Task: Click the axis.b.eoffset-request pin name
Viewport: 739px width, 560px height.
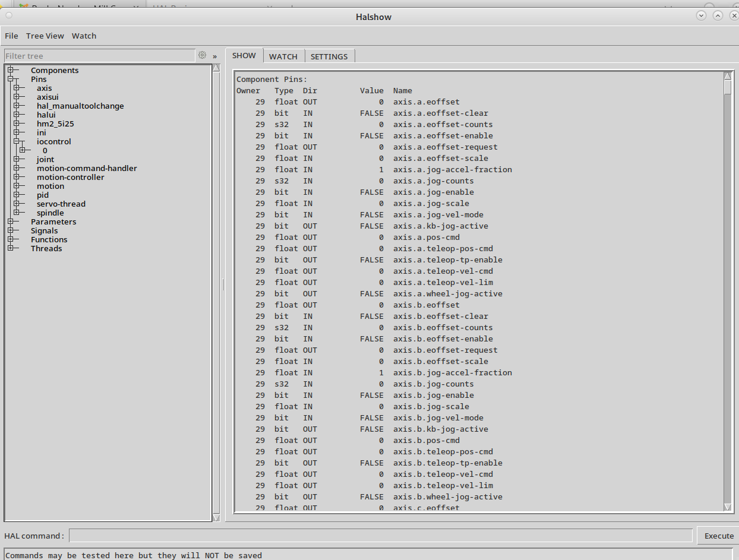Action: click(446, 350)
